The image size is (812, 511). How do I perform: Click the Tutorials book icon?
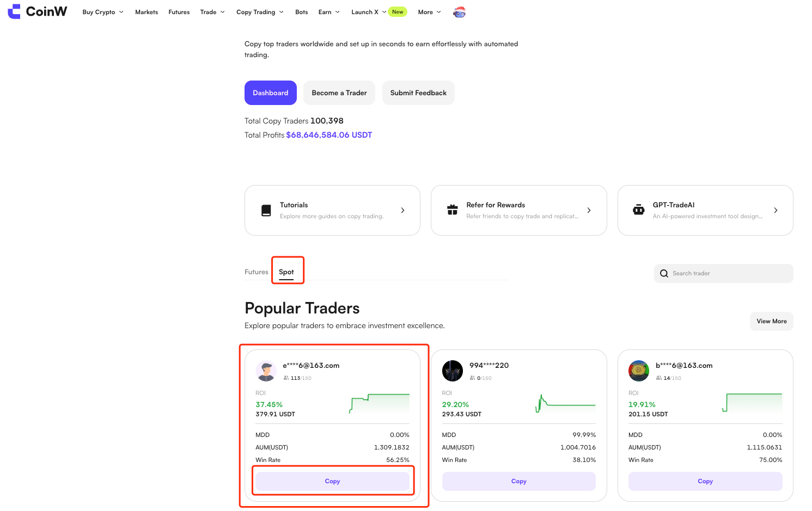tap(266, 211)
